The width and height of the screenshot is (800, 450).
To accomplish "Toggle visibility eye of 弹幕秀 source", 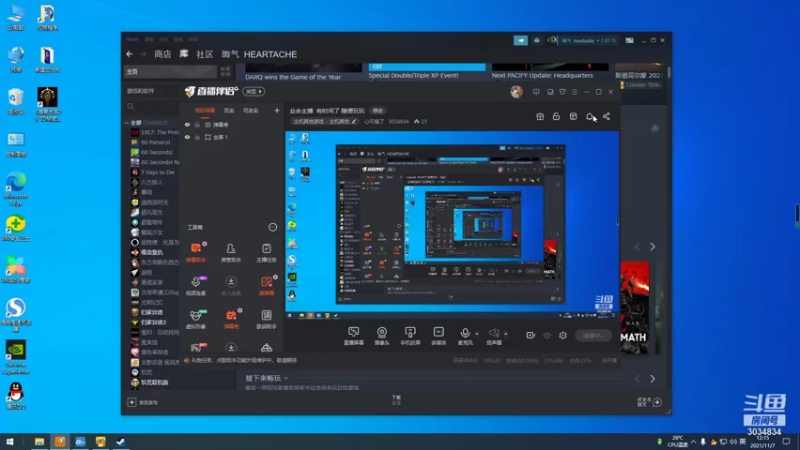I will [187, 124].
